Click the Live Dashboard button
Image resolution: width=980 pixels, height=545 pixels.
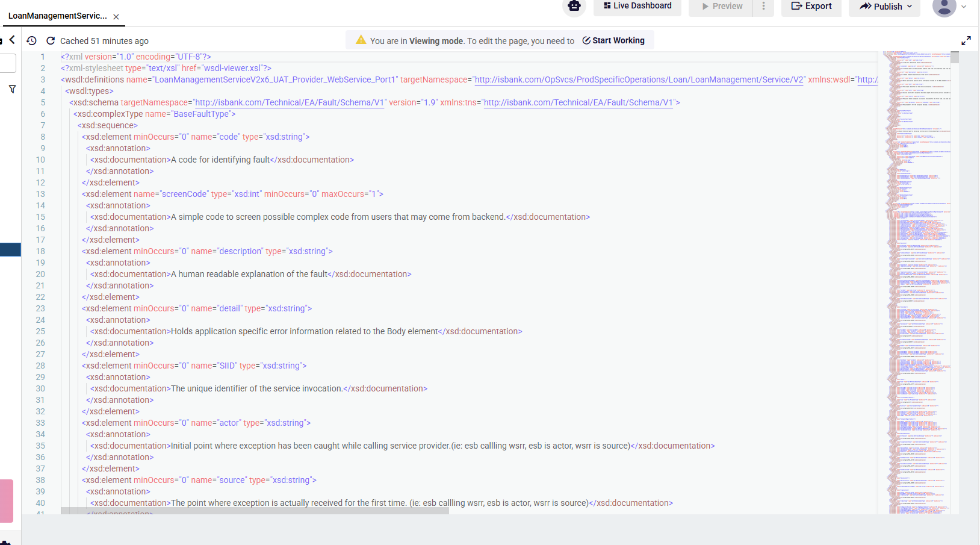(637, 6)
